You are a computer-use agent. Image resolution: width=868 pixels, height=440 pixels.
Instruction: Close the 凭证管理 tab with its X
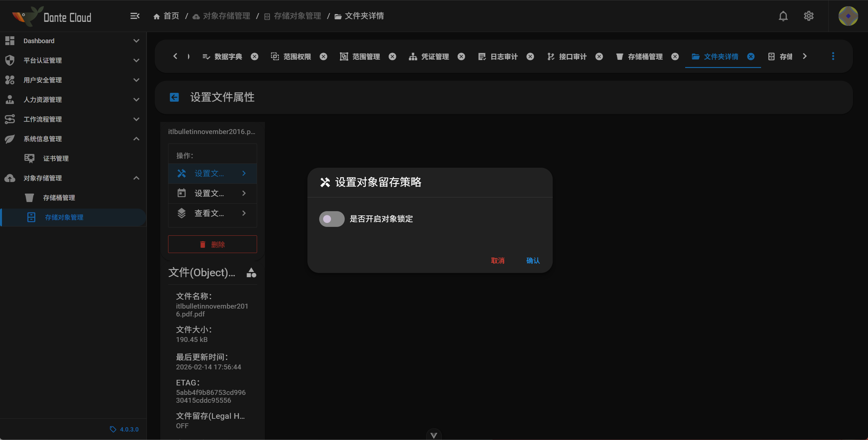click(x=461, y=56)
